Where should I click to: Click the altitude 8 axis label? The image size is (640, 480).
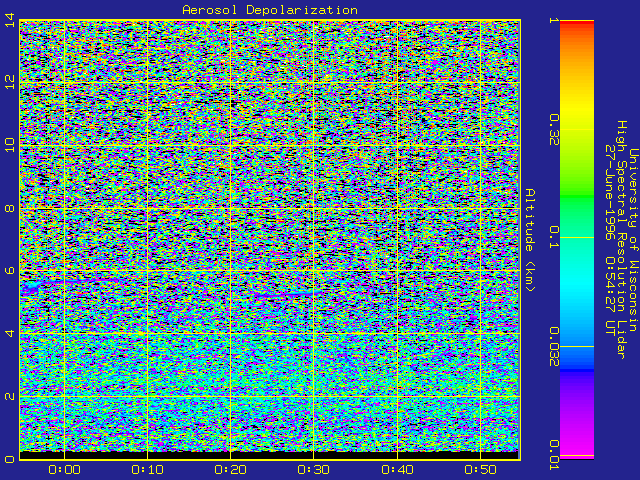pos(10,208)
